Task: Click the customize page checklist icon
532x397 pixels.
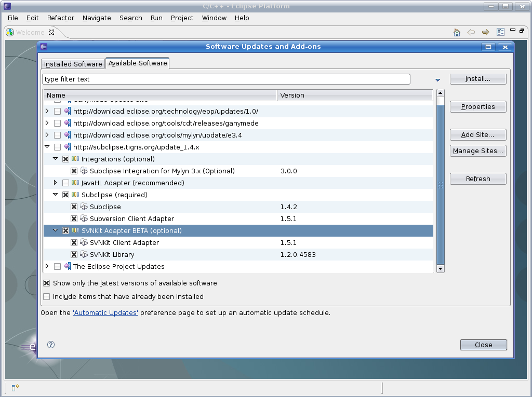Action: coord(500,32)
